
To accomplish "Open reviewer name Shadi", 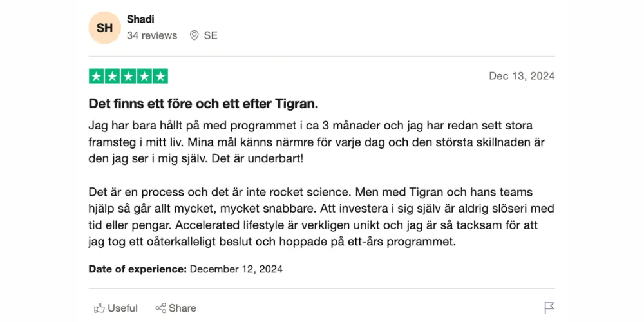I will click(x=140, y=19).
